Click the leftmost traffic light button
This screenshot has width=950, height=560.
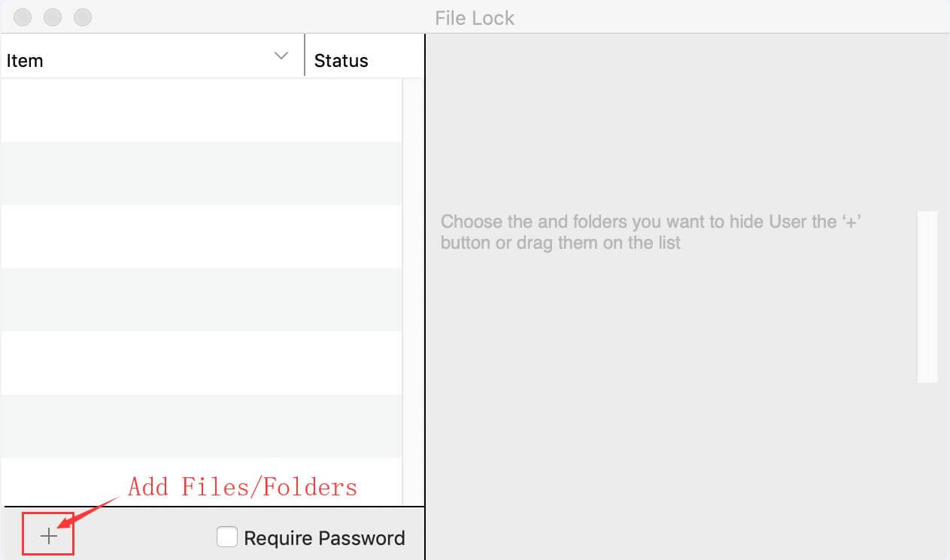[x=22, y=17]
